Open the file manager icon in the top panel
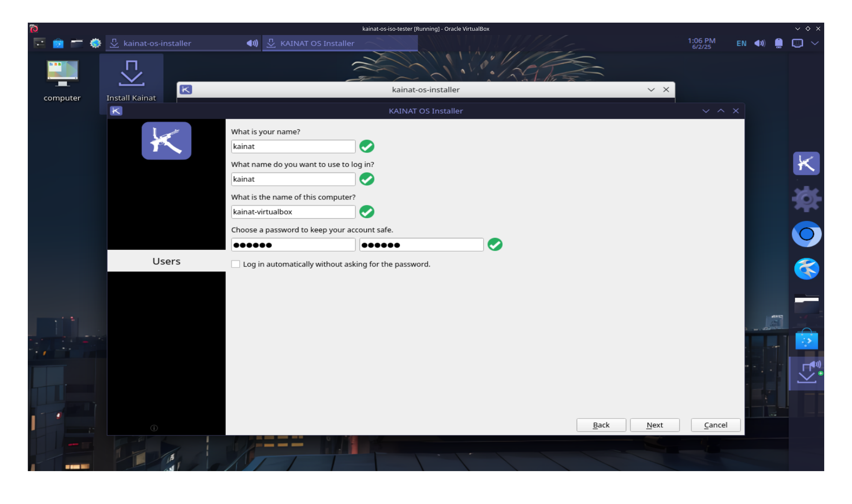The width and height of the screenshot is (852, 504). pos(77,43)
